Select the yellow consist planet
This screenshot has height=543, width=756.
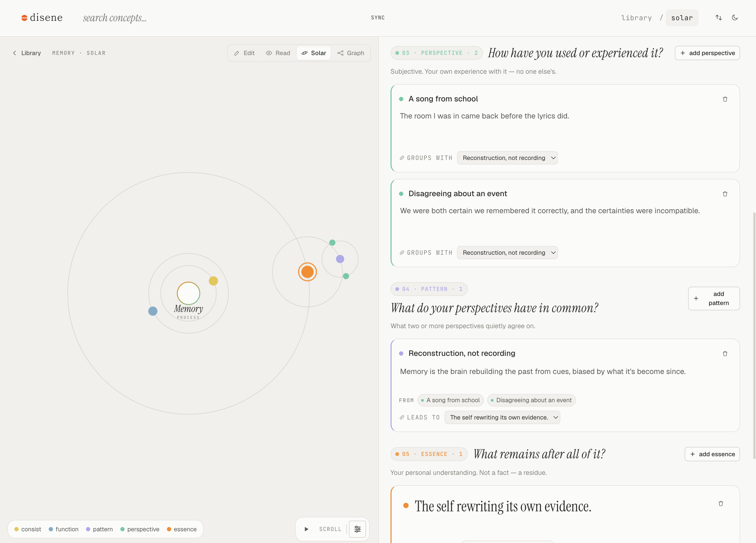pos(213,281)
